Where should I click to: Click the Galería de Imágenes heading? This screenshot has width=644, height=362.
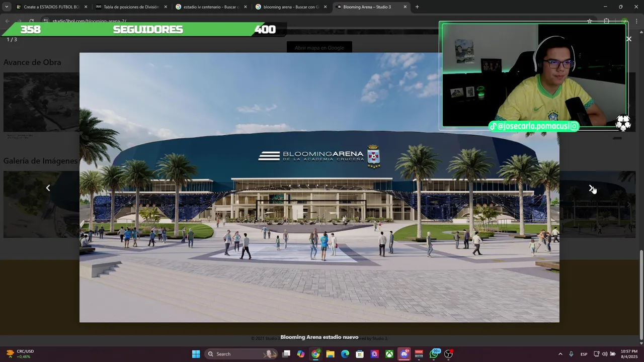[x=40, y=161]
